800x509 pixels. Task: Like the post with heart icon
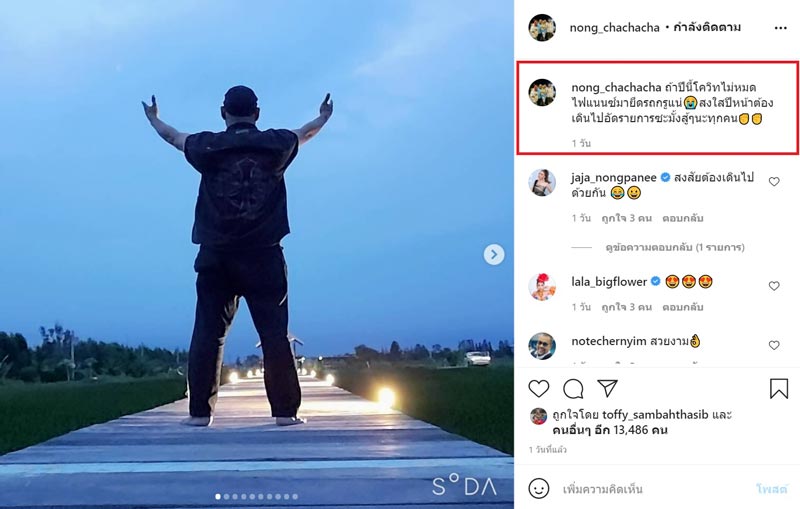point(539,389)
